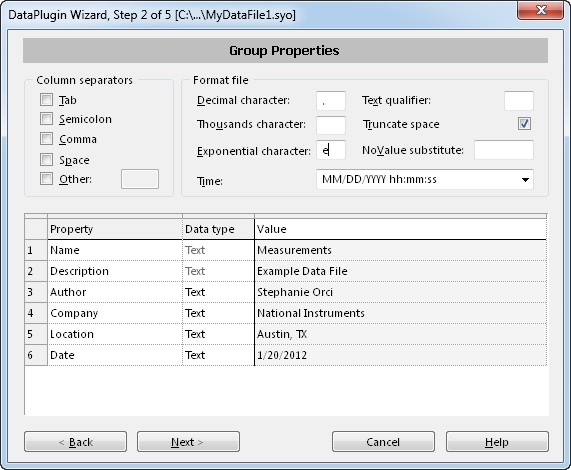Select row 6 header in table
The height and width of the screenshot is (470, 571).
36,355
